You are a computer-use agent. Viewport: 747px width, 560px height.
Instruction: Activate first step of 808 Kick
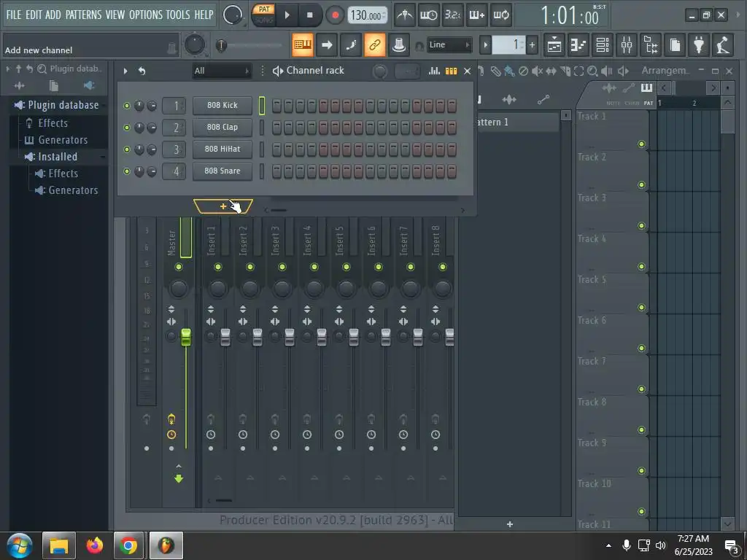click(276, 106)
